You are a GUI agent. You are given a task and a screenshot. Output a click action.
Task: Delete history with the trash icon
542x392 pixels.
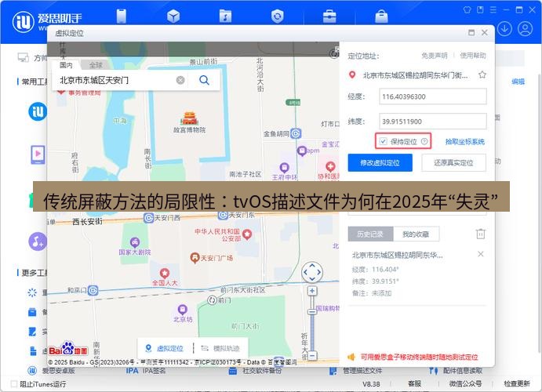point(481,234)
